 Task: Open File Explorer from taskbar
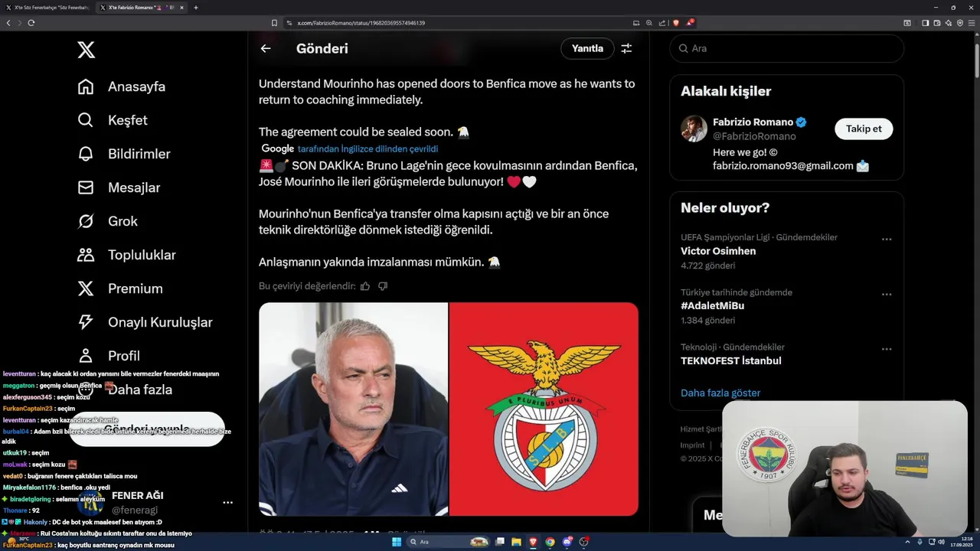point(516,542)
